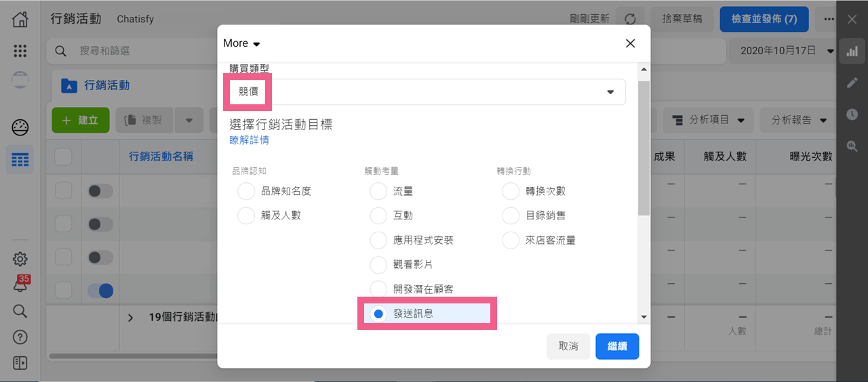Open the account overview gauge icon
This screenshot has width=868, height=382.
click(x=20, y=127)
